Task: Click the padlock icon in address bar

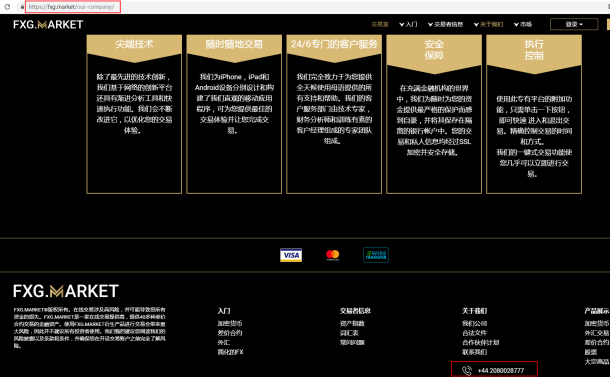Action: click(22, 7)
